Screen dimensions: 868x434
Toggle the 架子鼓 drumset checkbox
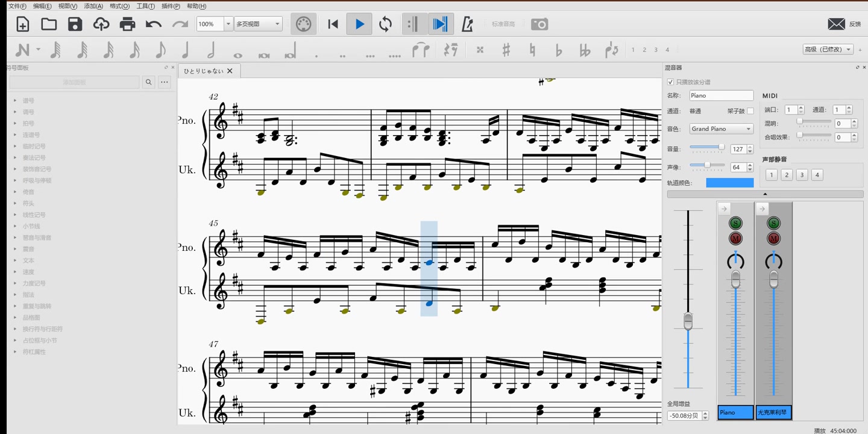click(x=750, y=111)
